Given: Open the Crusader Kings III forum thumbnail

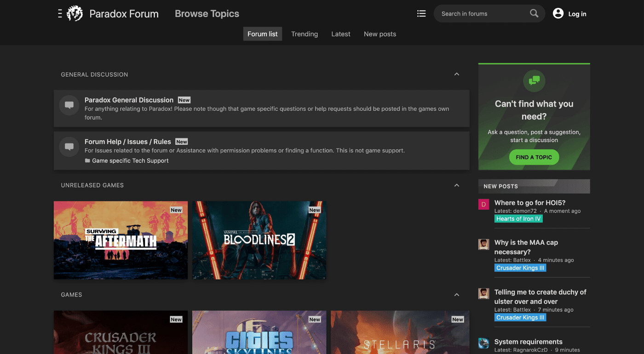Looking at the screenshot, I should (121, 332).
